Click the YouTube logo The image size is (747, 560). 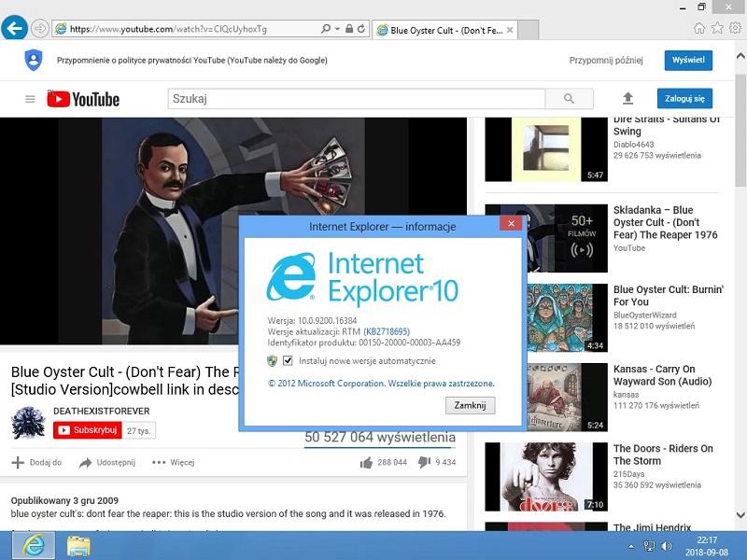tap(83, 99)
